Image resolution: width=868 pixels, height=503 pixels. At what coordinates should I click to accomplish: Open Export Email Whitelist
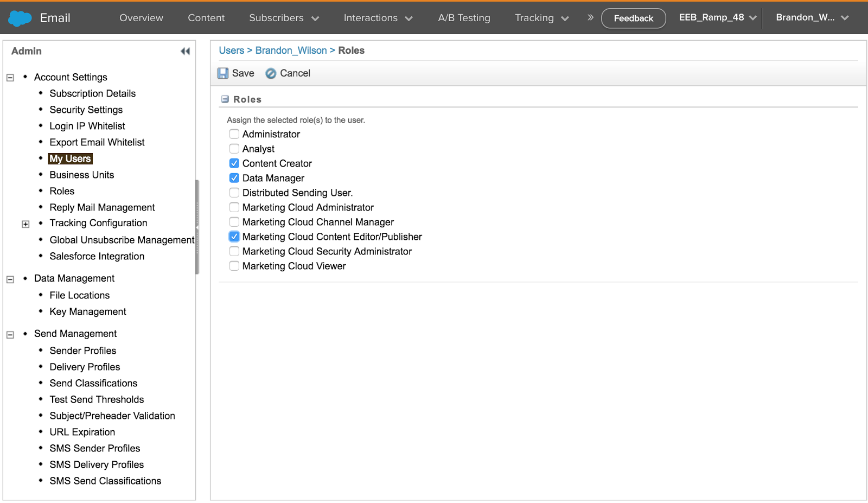97,142
